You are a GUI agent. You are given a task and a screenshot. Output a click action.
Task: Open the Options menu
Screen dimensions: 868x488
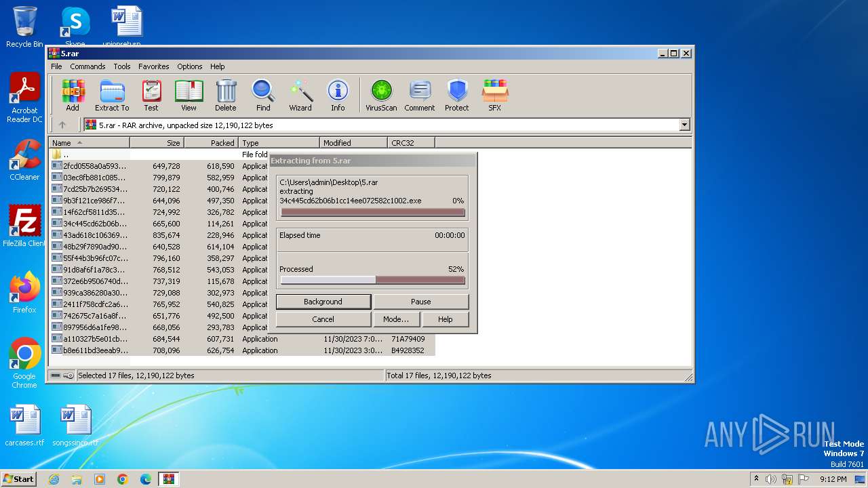pyautogui.click(x=190, y=66)
